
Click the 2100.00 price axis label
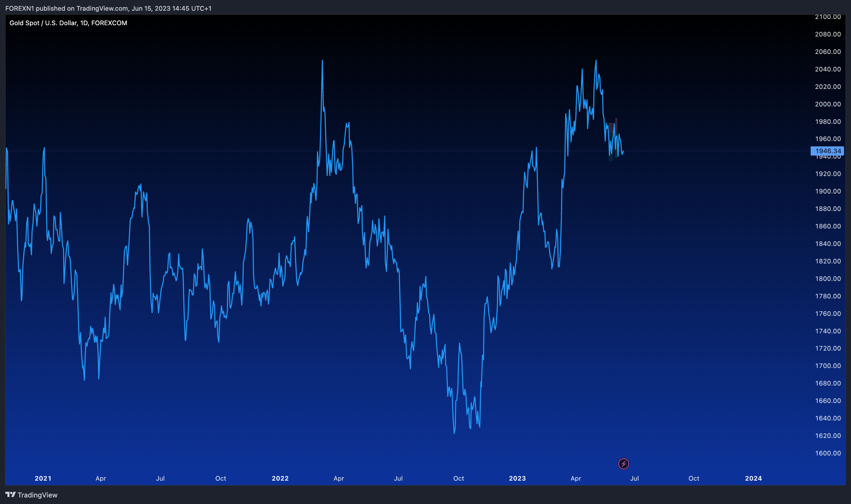[x=828, y=17]
